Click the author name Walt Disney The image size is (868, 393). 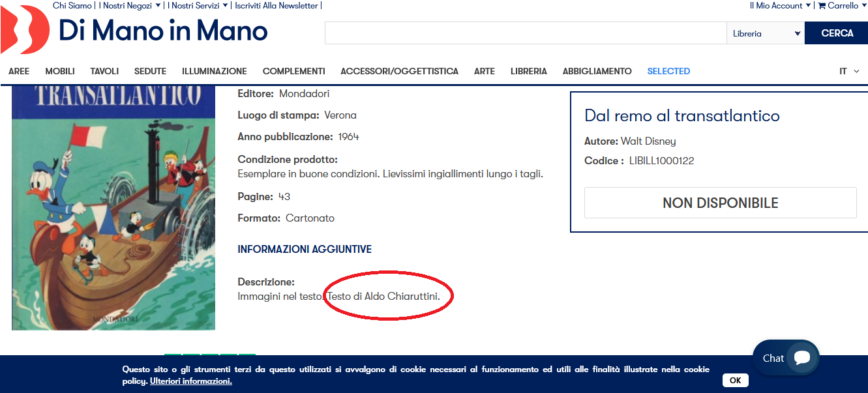coord(648,141)
